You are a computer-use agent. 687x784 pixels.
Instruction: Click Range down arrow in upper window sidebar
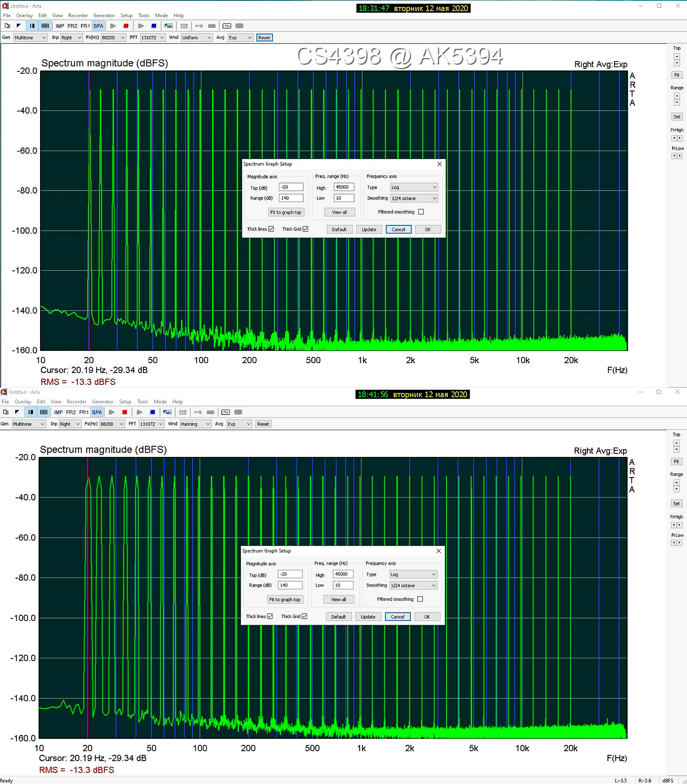(677, 102)
